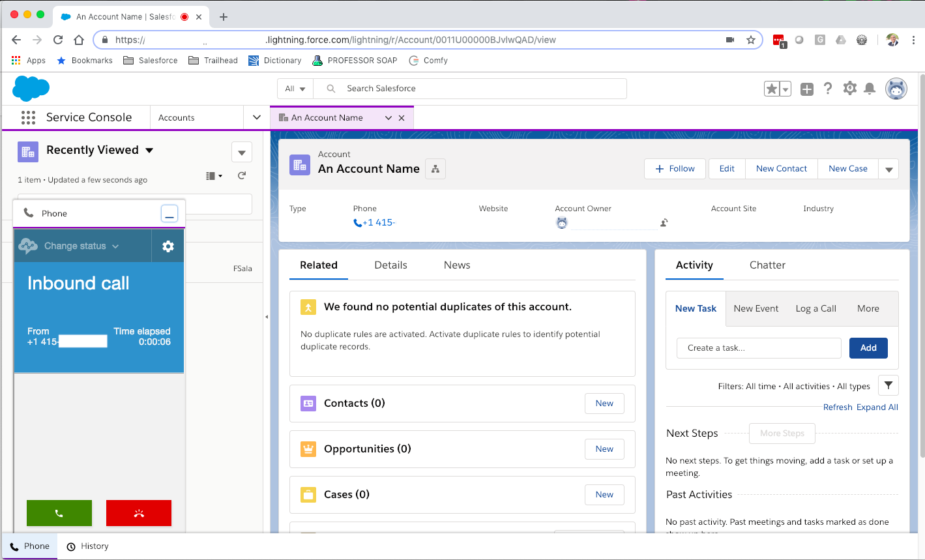Go to browser home page

click(x=79, y=40)
